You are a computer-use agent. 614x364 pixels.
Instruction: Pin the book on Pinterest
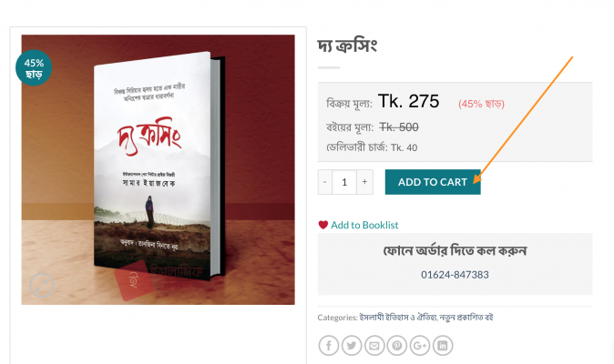396,346
